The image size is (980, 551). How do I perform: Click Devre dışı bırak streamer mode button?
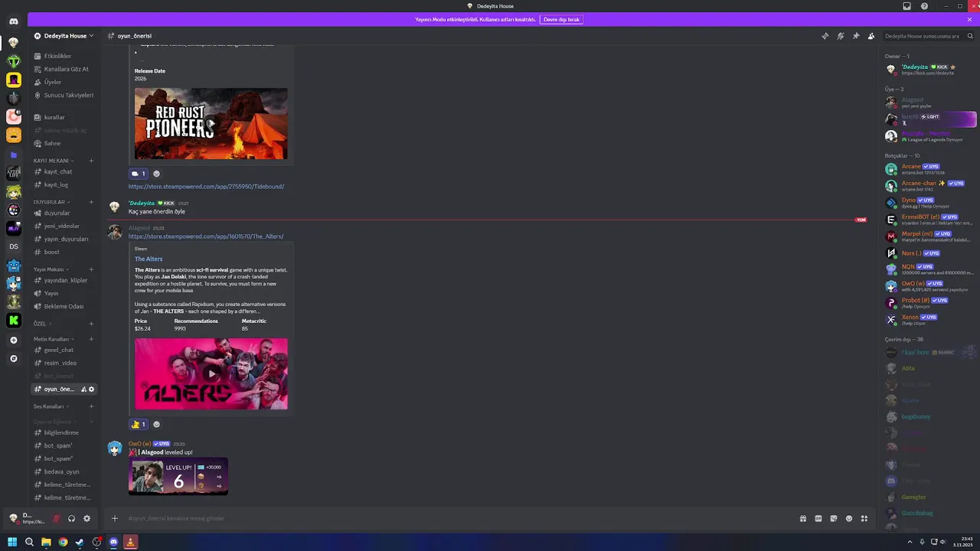(x=561, y=19)
